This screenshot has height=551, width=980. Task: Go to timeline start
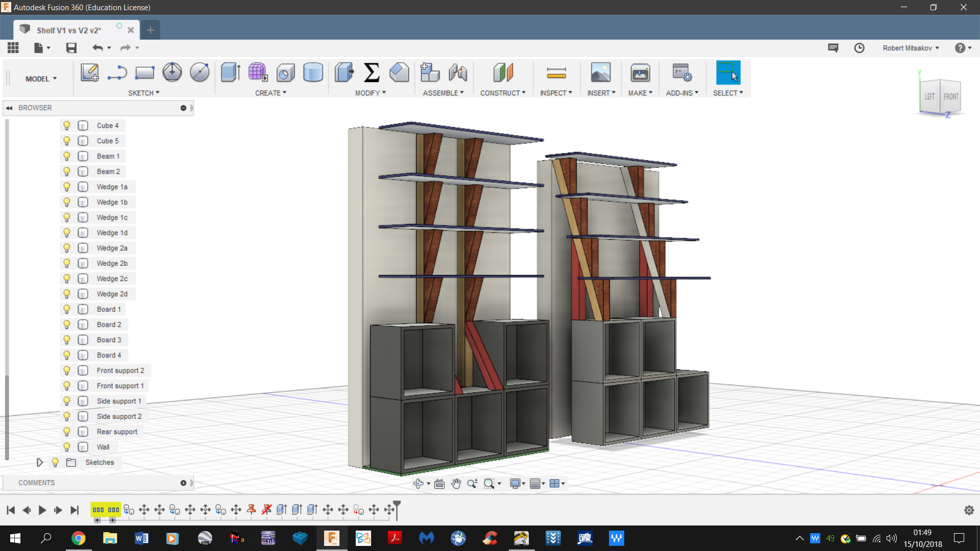11,510
